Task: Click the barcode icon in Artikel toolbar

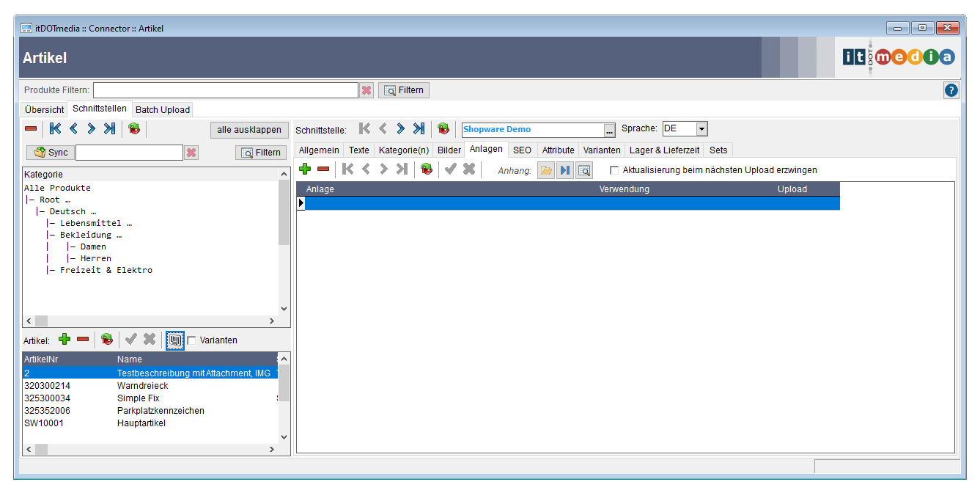Action: coord(174,340)
